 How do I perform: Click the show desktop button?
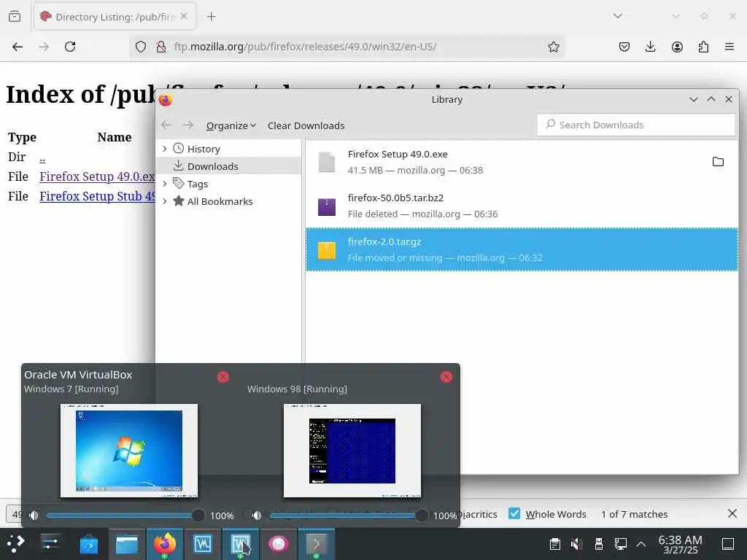pos(727,544)
